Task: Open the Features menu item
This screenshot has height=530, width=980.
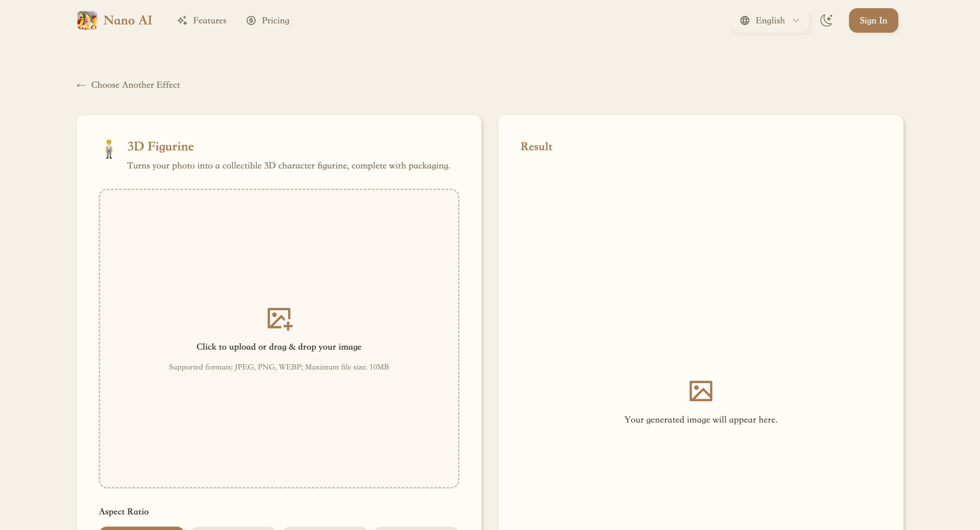Action: tap(209, 20)
